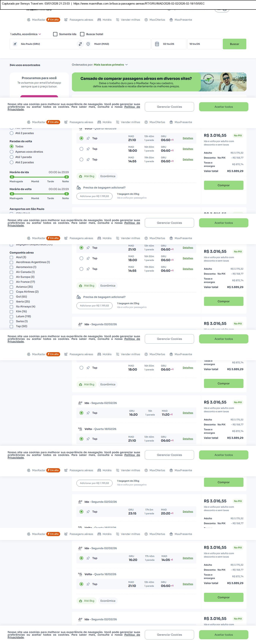Click the MaxRadar promotional banner

(159, 82)
